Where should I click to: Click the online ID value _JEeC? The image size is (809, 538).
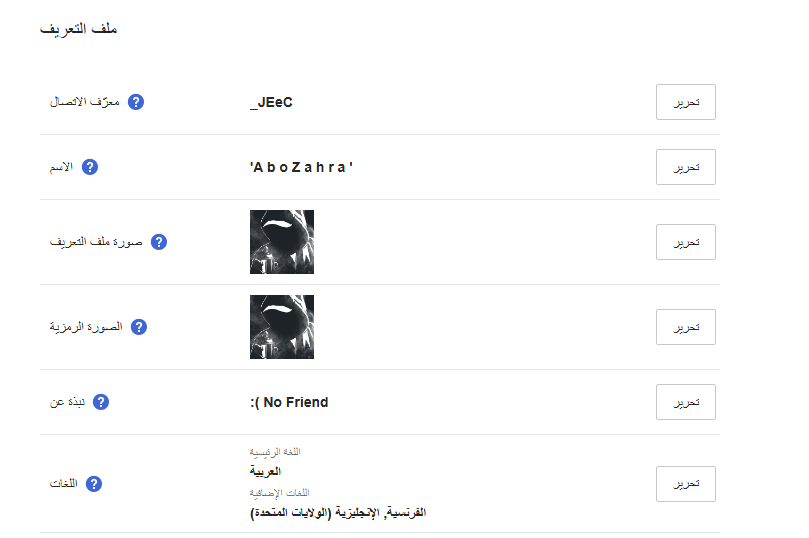[x=271, y=102]
